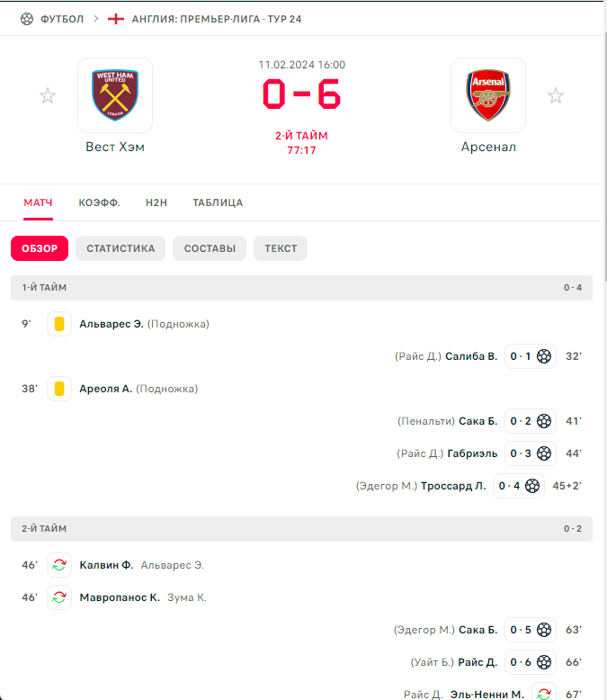Screen dimensions: 607x700
Task: Click substitution icon for Мавропанос К.
Action: (59, 597)
